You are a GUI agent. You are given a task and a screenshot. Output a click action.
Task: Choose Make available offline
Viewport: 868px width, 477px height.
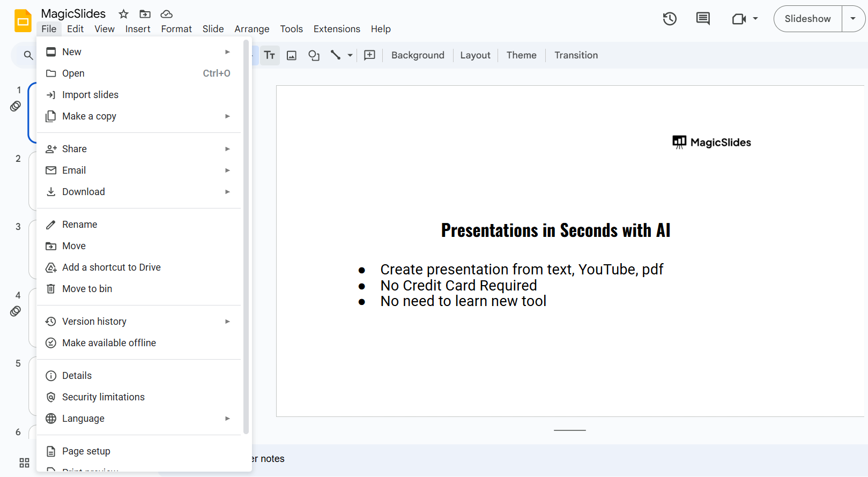click(x=139, y=343)
